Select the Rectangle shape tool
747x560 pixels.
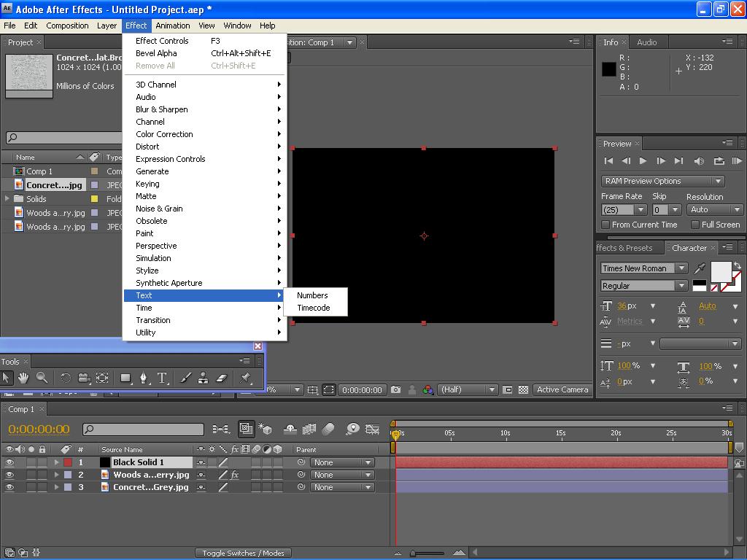[x=125, y=378]
